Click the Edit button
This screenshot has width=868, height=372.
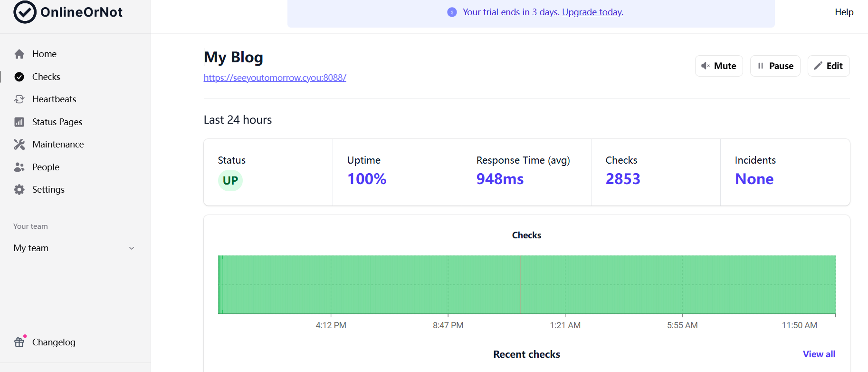tap(828, 66)
